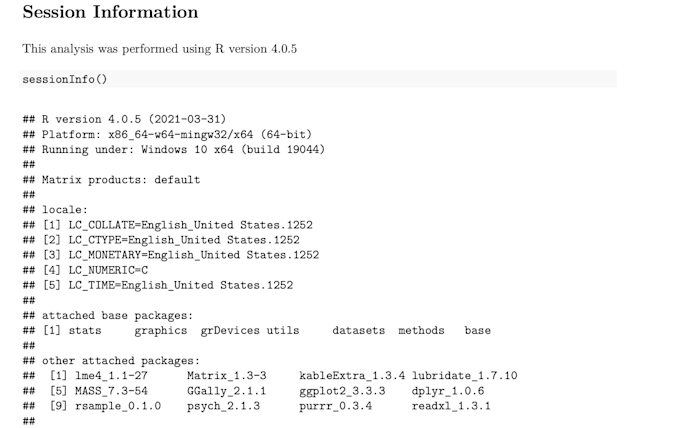The image size is (680, 428).
Task: Click the Matrix products: default line
Action: pyautogui.click(x=120, y=180)
